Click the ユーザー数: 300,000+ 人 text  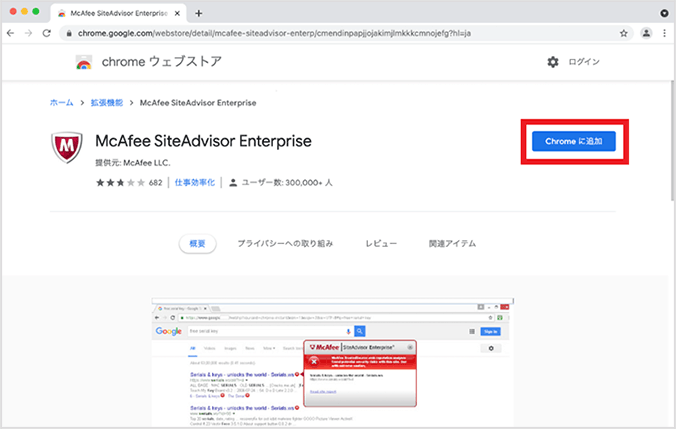(x=287, y=183)
